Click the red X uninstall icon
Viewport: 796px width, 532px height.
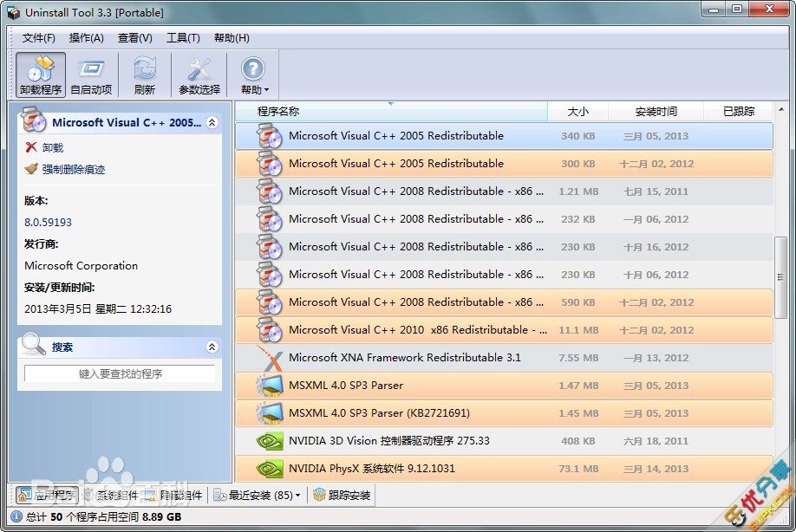[x=31, y=147]
